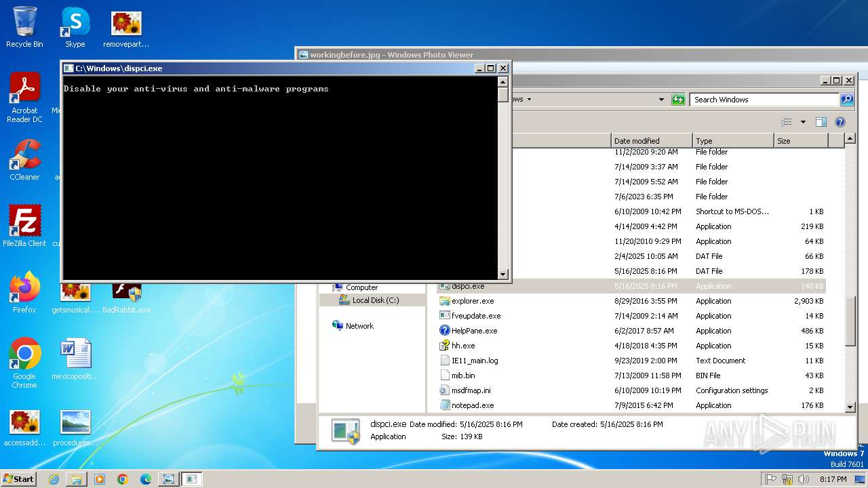Select the getsmusical desktop image file
This screenshot has width=868, height=488.
[75, 298]
